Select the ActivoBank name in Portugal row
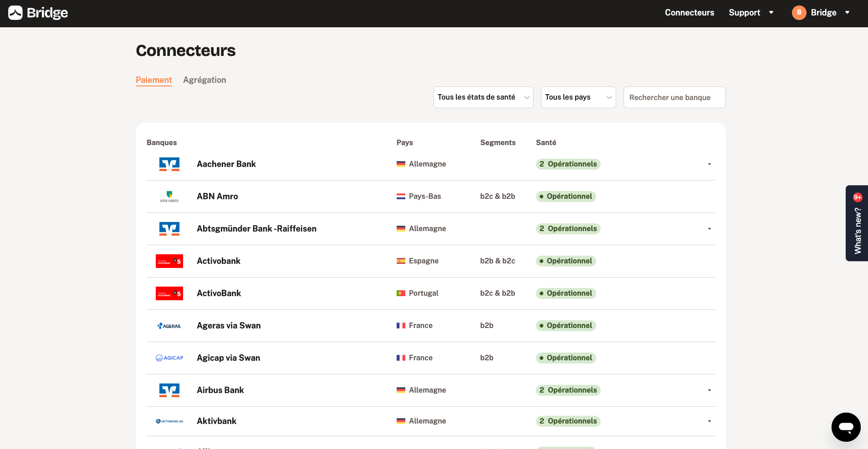Viewport: 868px width, 449px height. coord(219,293)
